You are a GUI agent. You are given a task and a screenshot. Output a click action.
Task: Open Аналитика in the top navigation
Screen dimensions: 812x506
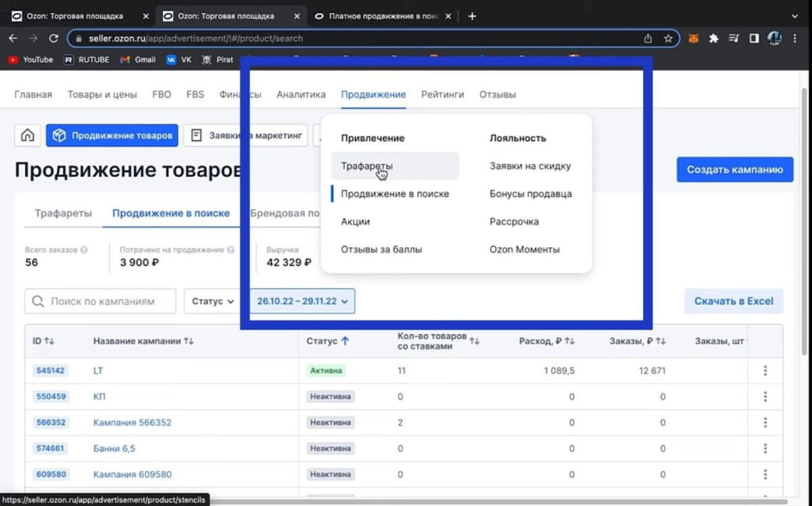point(300,95)
